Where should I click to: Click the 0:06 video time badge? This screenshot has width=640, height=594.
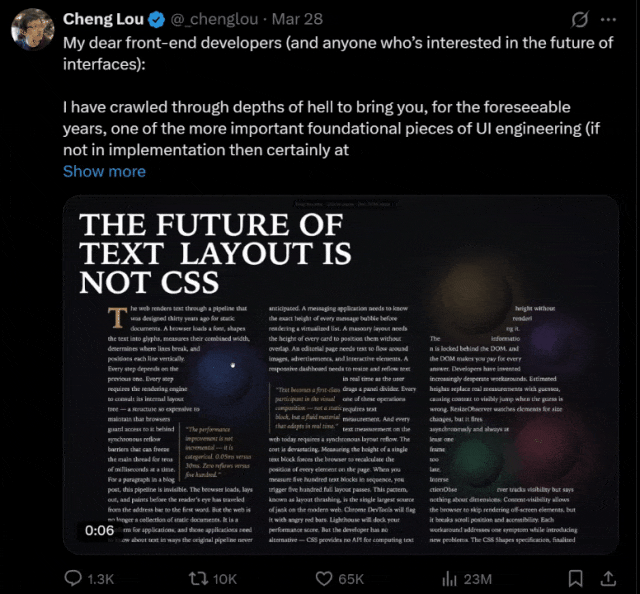pyautogui.click(x=100, y=529)
